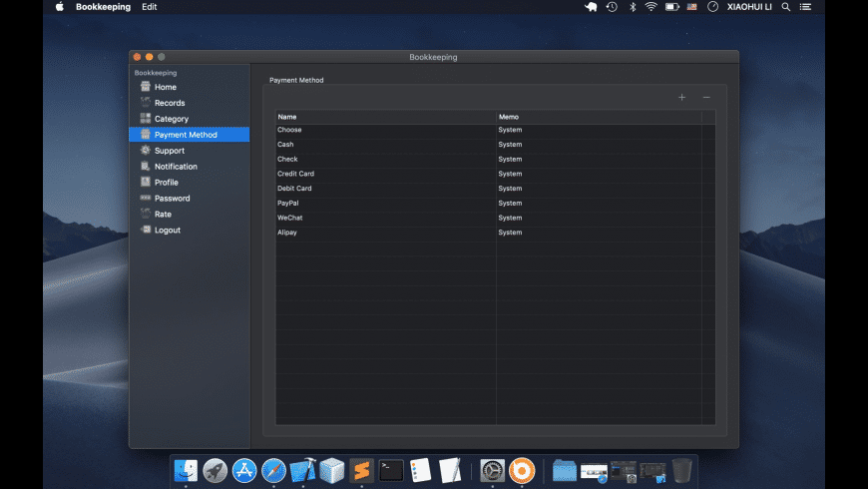
Task: Go to Category in the sidebar
Action: tap(172, 119)
